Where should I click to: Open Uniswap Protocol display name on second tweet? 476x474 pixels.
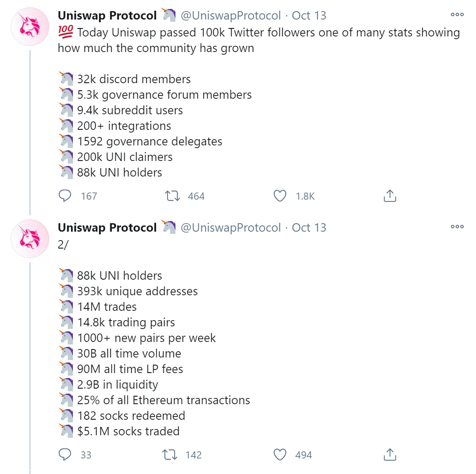click(x=107, y=227)
